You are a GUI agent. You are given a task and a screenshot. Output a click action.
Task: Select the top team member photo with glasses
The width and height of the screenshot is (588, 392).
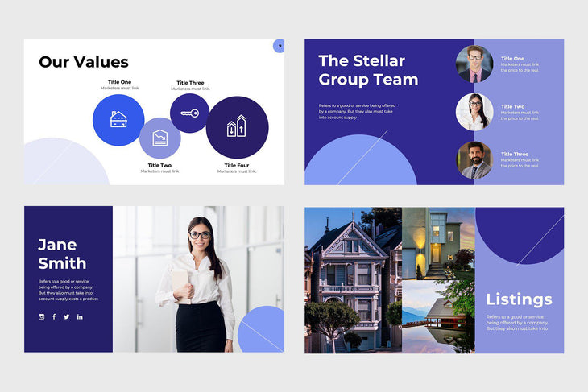(x=474, y=64)
